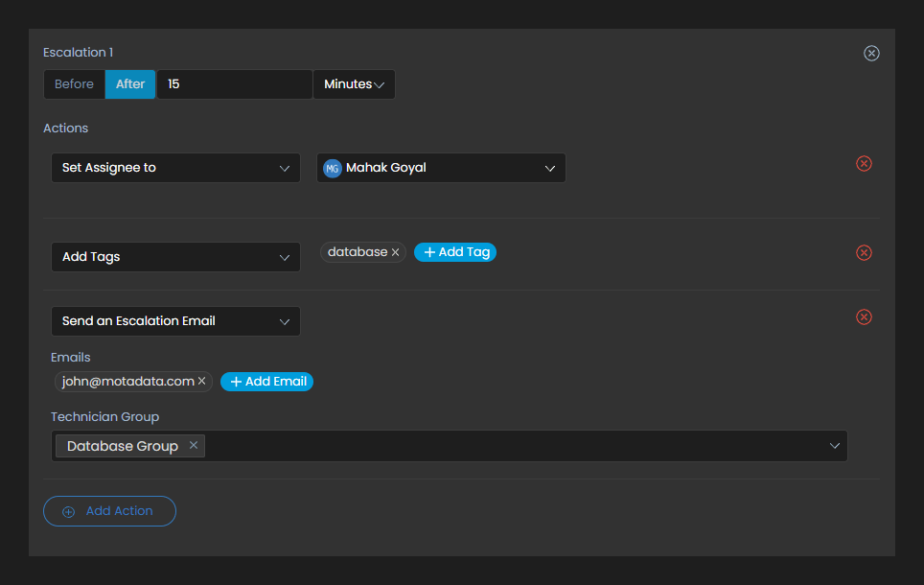Remove the Send an Escalation Email action
The image size is (924, 585).
[864, 316]
